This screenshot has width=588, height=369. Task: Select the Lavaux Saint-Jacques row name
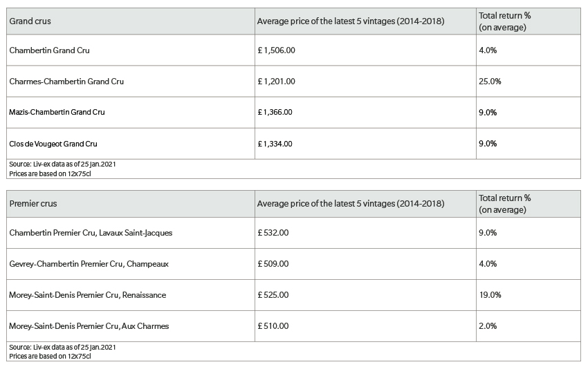pos(91,233)
